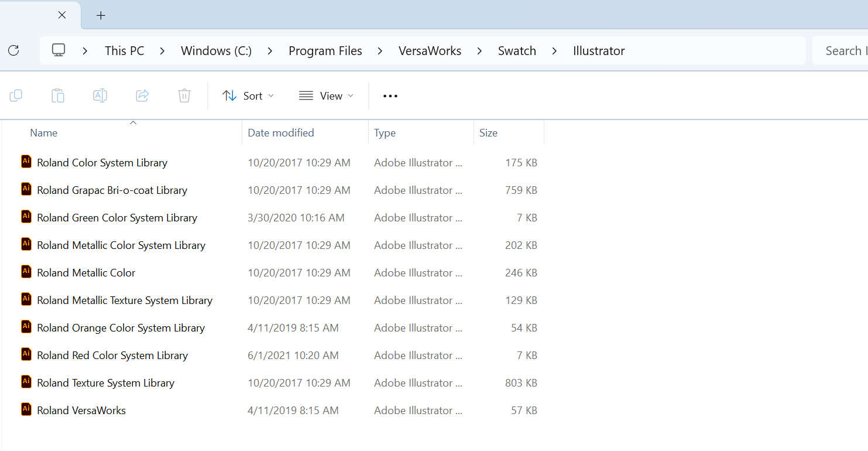Click the Refresh icon next to breadcrumb
Image resolution: width=868 pixels, height=451 pixels.
(x=13, y=50)
